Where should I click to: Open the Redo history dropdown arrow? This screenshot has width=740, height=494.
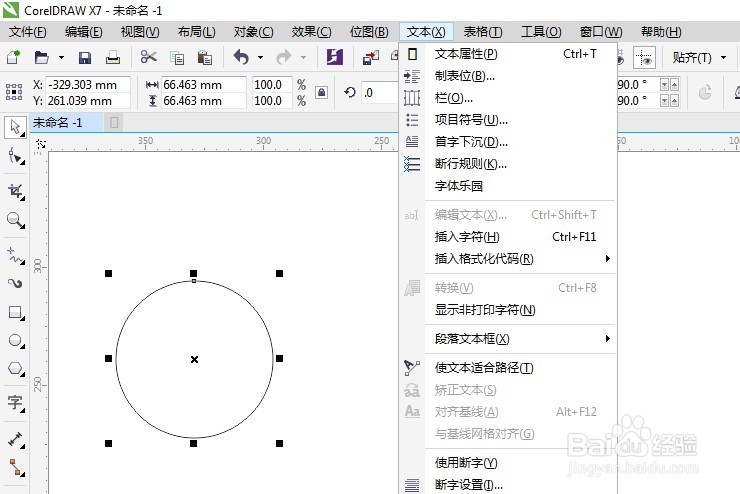tap(303, 58)
